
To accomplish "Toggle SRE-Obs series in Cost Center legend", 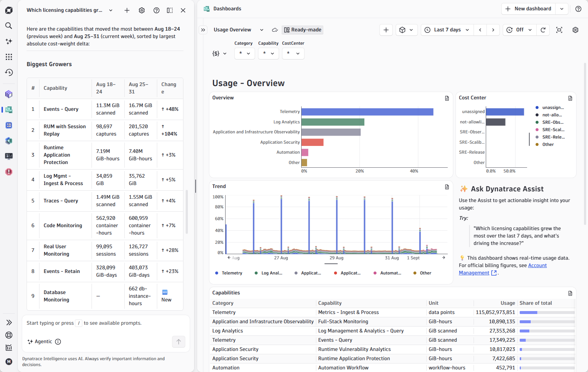I will click(x=549, y=122).
